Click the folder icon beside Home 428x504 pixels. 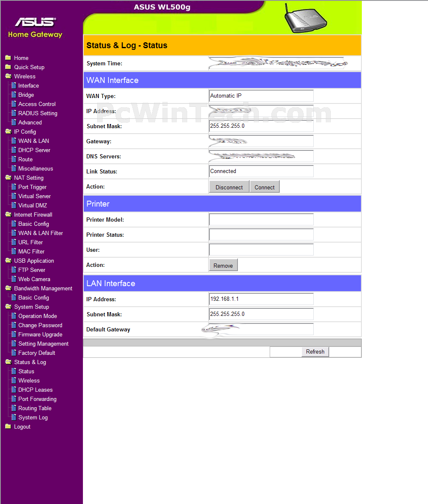tap(8, 58)
